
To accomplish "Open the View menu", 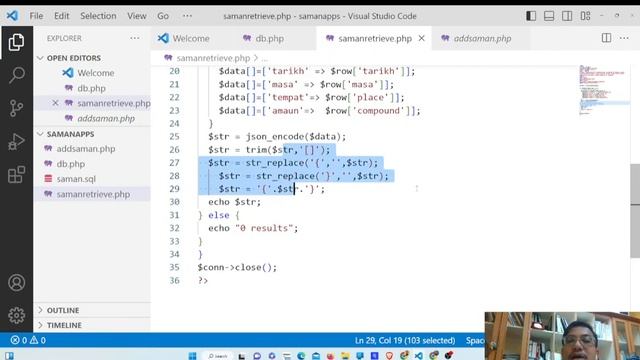I will [136, 16].
